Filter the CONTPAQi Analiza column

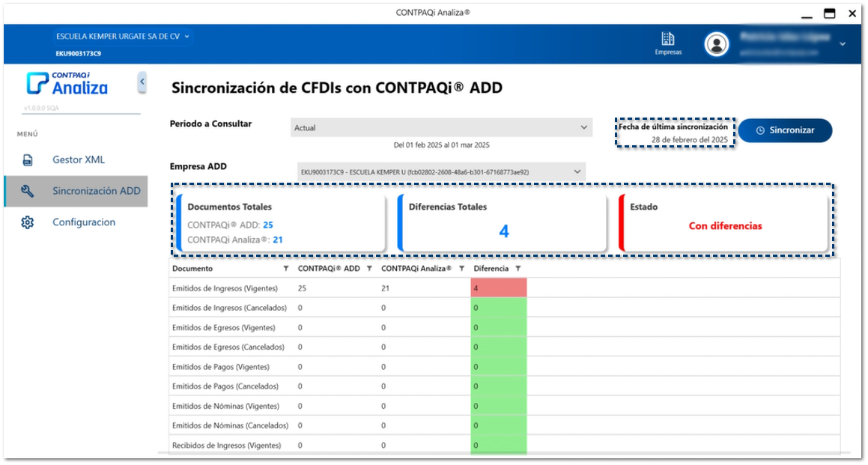coord(461,269)
